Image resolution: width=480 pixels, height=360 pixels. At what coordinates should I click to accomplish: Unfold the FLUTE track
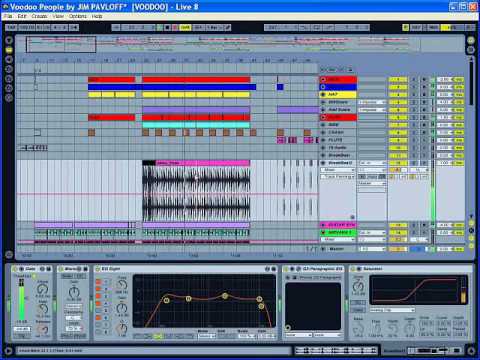[323, 140]
